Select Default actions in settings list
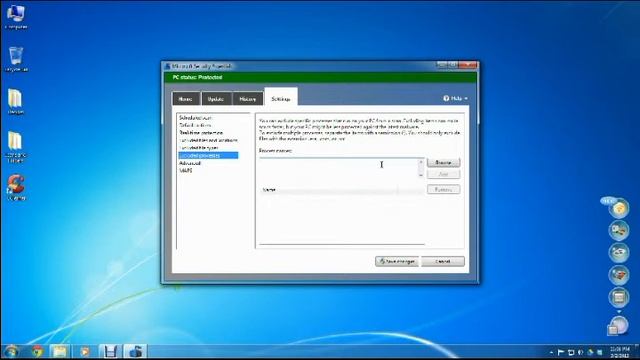640x360 pixels. click(195, 125)
